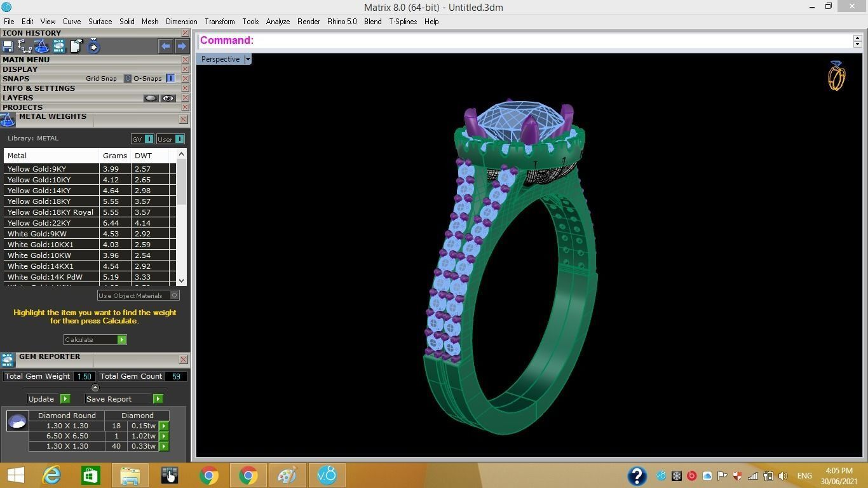
Task: Open Gem Reporter icon in Icon History
Action: click(x=58, y=46)
